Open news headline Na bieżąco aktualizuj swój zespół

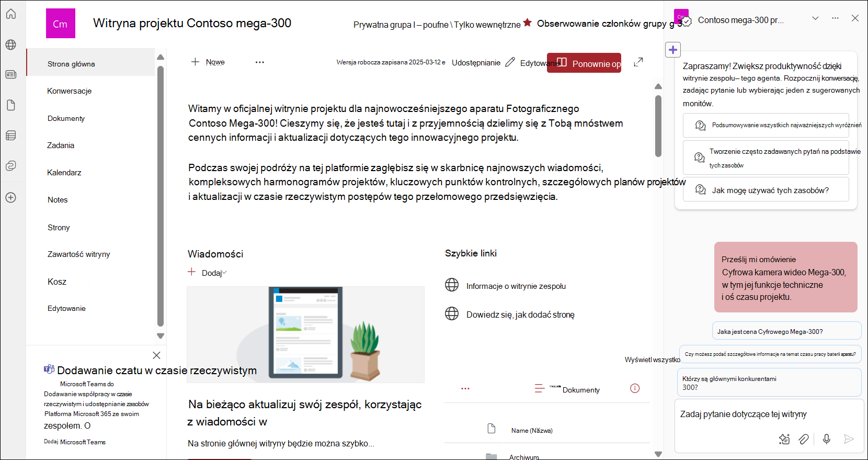tap(305, 413)
